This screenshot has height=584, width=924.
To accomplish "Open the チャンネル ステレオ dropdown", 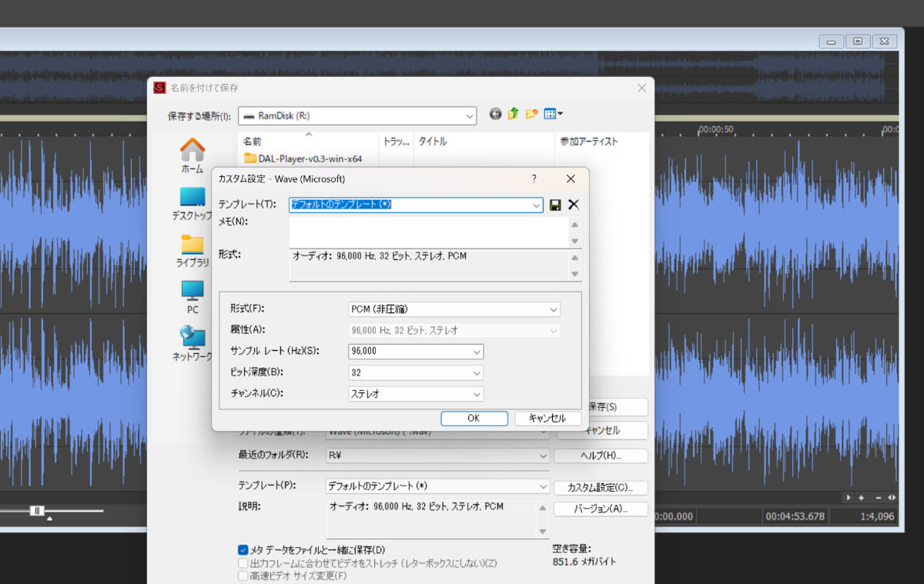I will tap(416, 394).
